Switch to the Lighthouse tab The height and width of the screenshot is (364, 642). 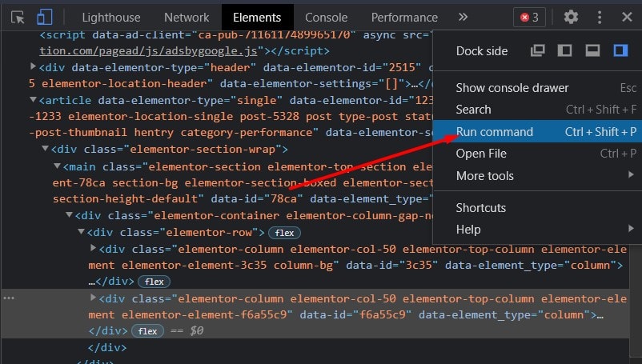(111, 18)
